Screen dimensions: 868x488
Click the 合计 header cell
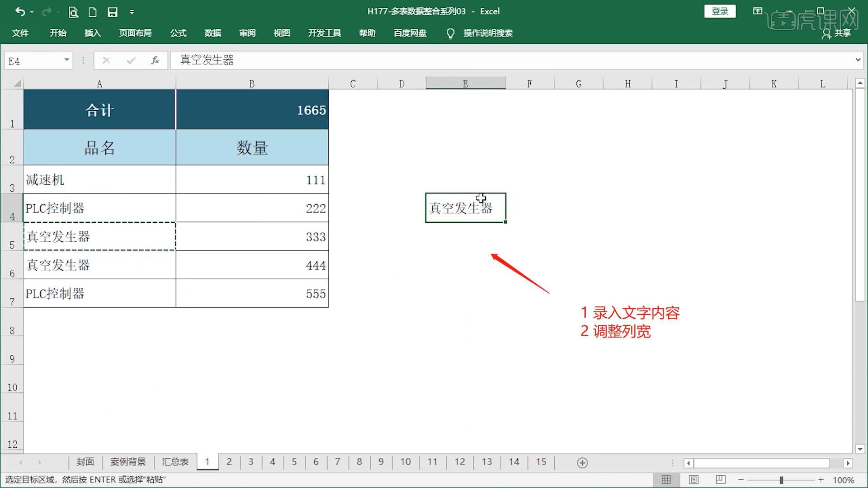pyautogui.click(x=99, y=110)
